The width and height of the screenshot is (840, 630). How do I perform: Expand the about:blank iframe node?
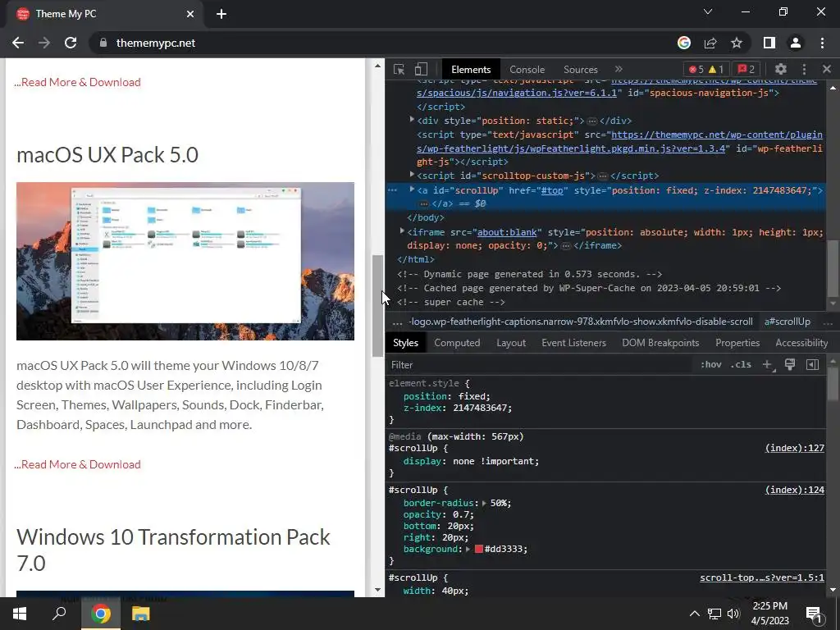point(402,231)
